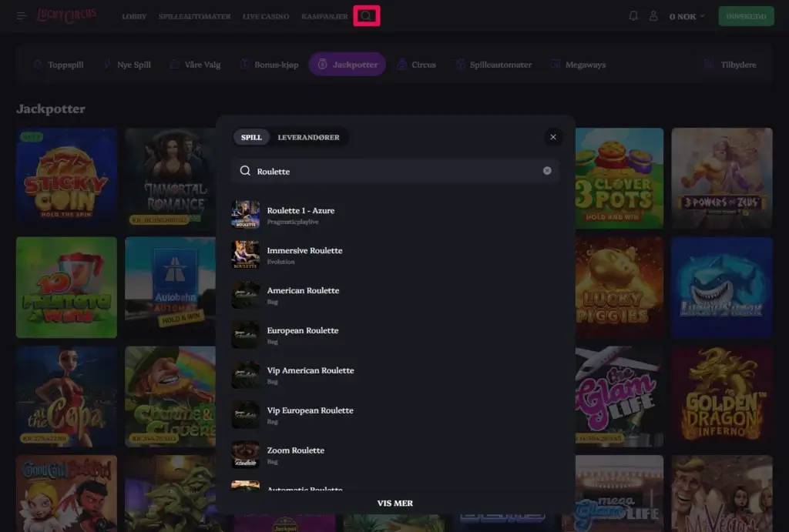Focus the Roulette search input field
Image resolution: width=789 pixels, height=532 pixels.
point(395,171)
